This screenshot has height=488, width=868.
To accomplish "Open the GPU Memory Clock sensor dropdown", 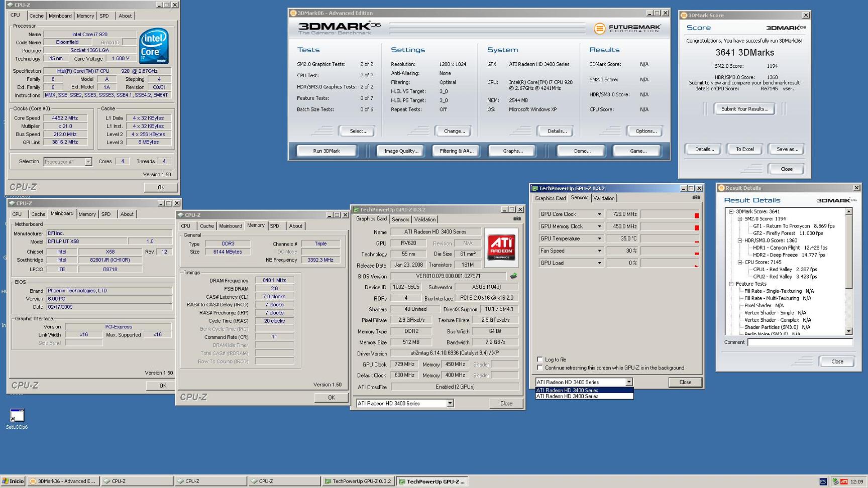I will click(599, 226).
